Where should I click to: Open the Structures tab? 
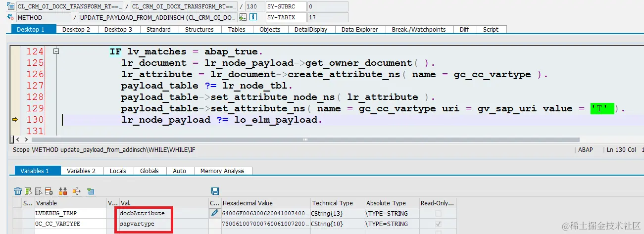coord(199,30)
